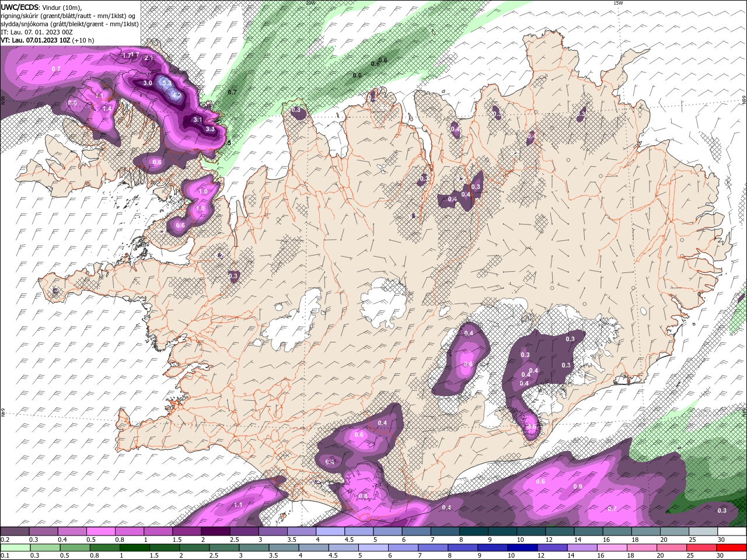Screen dimensions: 747x560
Task: Pick the white top-row swatch labeled 30
Action: click(732, 531)
